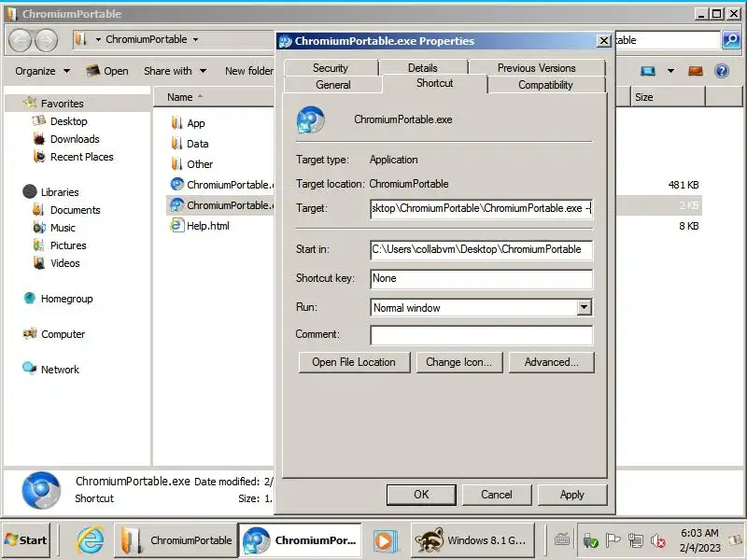
Task: Open the Music library
Action: [x=63, y=228]
